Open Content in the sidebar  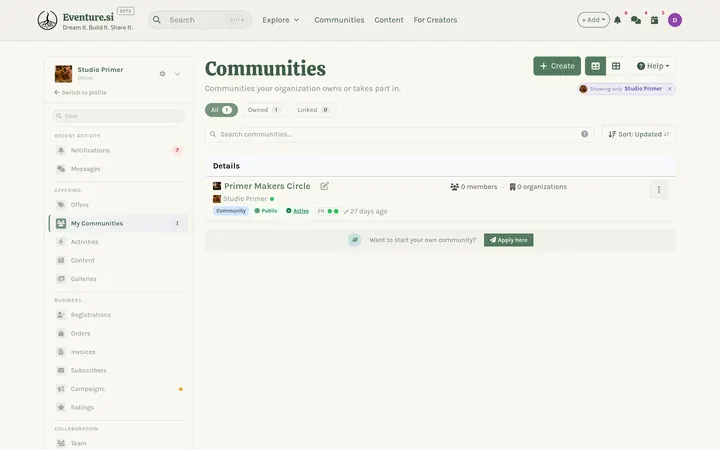pos(118,260)
